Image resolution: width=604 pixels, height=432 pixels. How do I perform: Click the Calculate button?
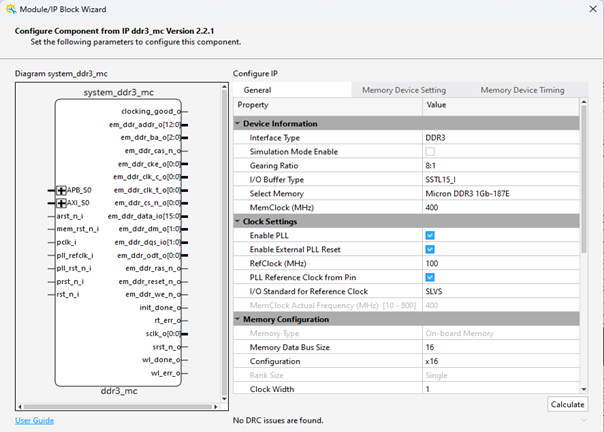click(567, 404)
